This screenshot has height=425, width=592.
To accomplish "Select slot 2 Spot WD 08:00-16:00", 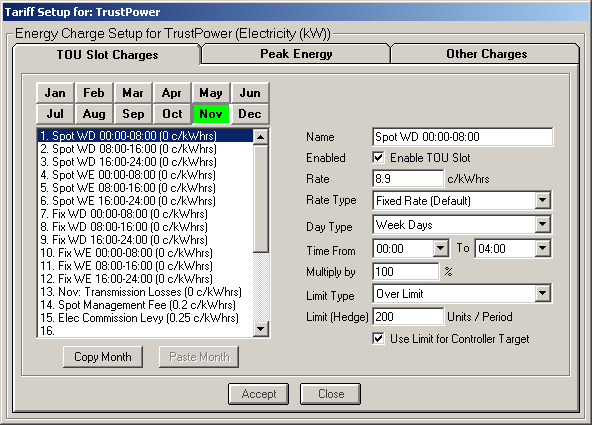I will click(x=145, y=149).
